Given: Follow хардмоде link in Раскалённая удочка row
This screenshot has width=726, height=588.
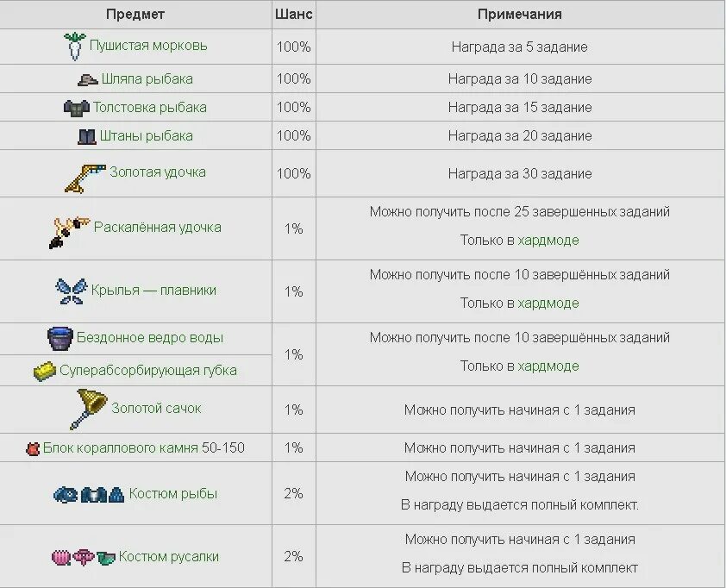Looking at the screenshot, I should click(548, 241).
